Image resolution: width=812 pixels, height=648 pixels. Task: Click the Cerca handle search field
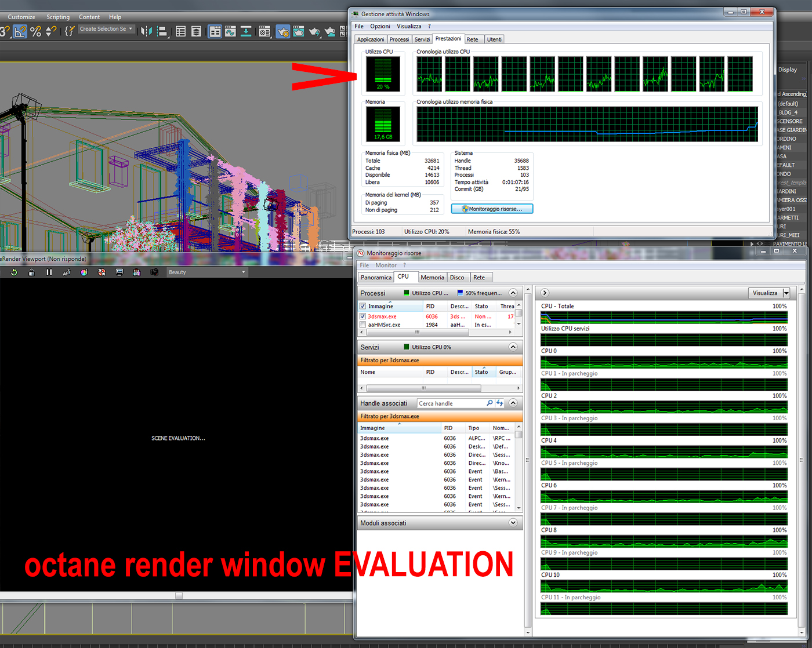click(451, 403)
